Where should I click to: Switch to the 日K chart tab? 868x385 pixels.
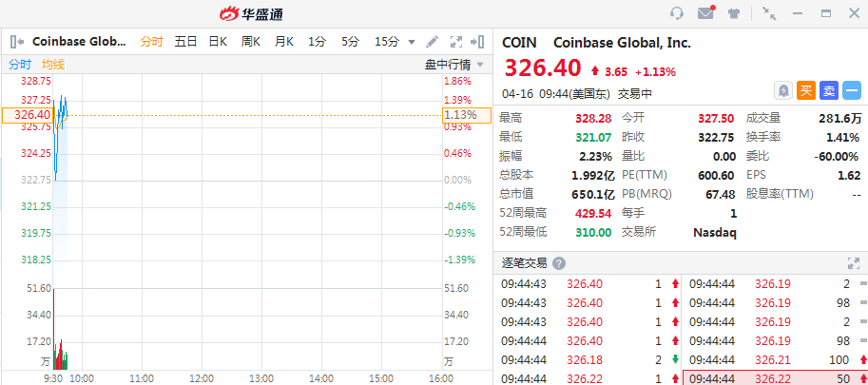click(x=218, y=42)
